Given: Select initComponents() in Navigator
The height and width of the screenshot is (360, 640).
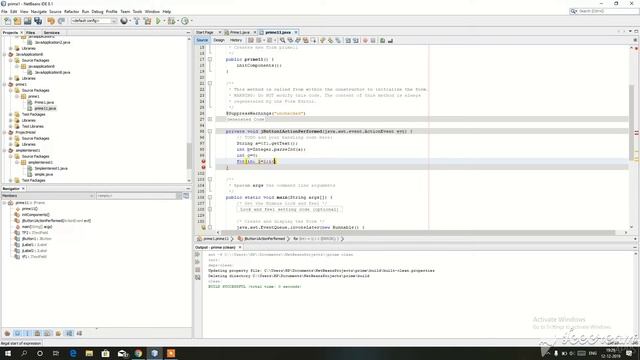Looking at the screenshot, I should (36, 214).
